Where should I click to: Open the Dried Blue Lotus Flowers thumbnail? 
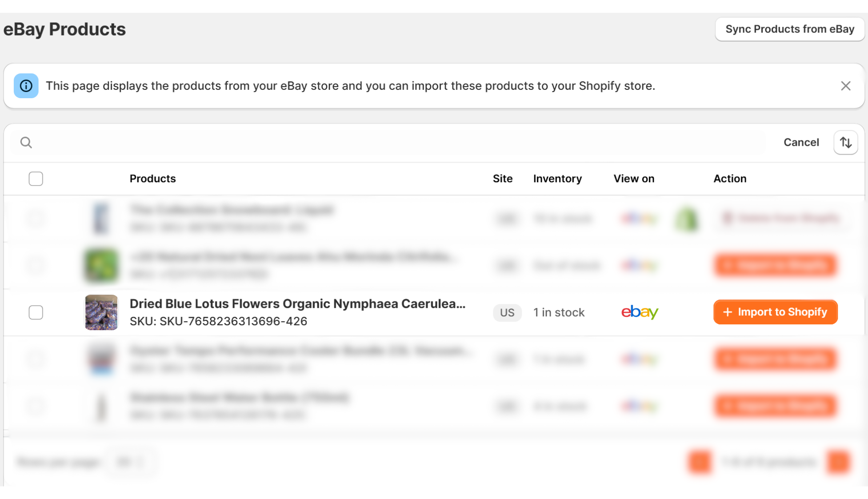101,312
